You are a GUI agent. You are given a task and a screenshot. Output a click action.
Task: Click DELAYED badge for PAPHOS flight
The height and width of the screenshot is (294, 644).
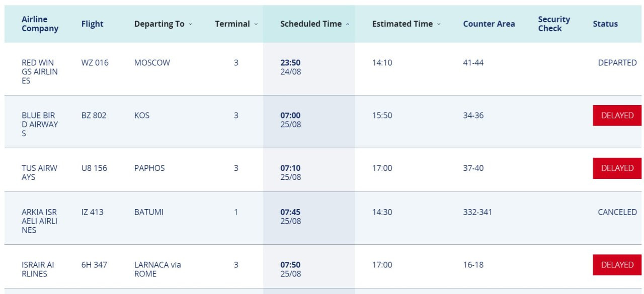pyautogui.click(x=617, y=168)
